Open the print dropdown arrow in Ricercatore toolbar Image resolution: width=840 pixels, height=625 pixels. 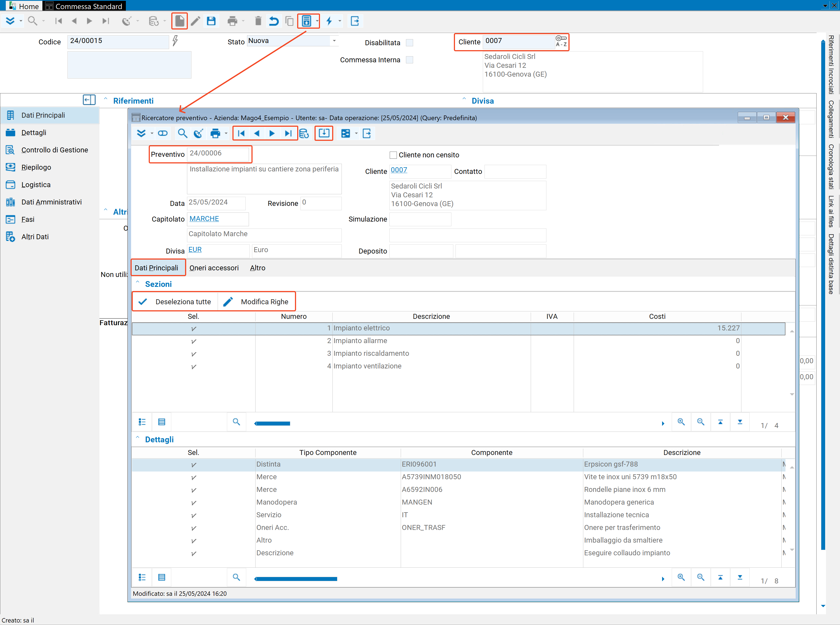(x=226, y=133)
